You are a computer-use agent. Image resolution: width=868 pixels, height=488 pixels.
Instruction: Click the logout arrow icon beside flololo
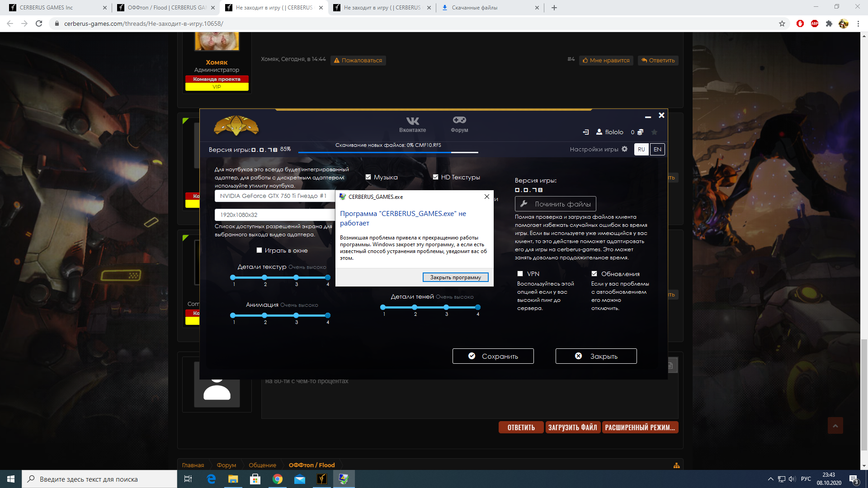[x=586, y=132]
